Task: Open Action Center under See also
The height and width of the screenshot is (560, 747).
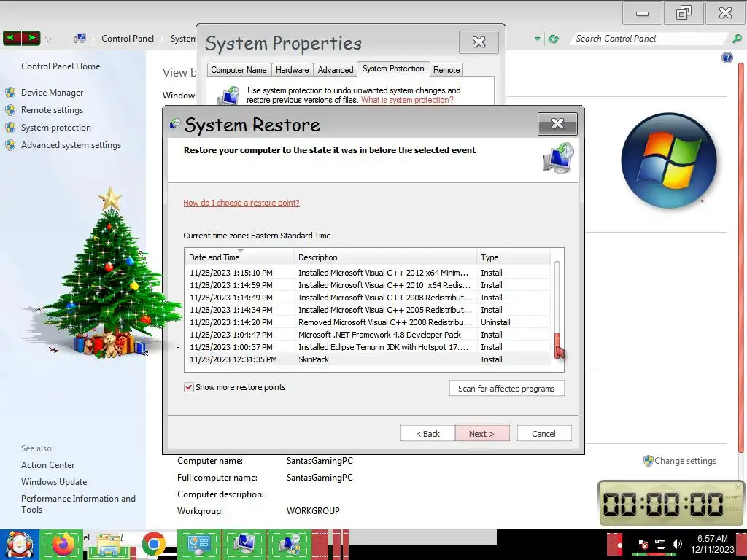Action: [x=47, y=465]
